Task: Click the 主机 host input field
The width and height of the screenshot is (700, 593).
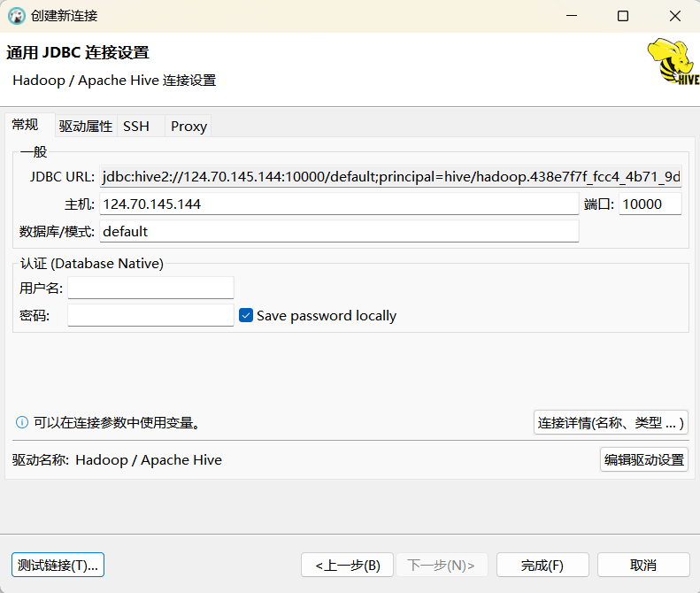Action: click(339, 204)
